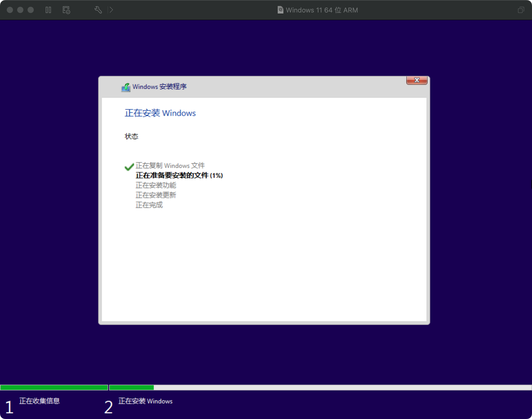Click the Windows Setup installer icon

pyautogui.click(x=126, y=87)
